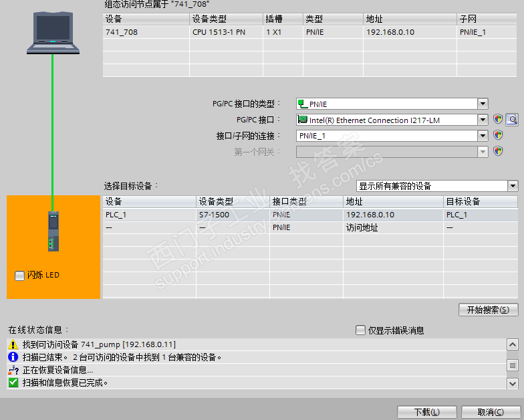Screen dimensions: 524x420
Task: Click 192.168.0.10 address in top table
Action: (410, 32)
